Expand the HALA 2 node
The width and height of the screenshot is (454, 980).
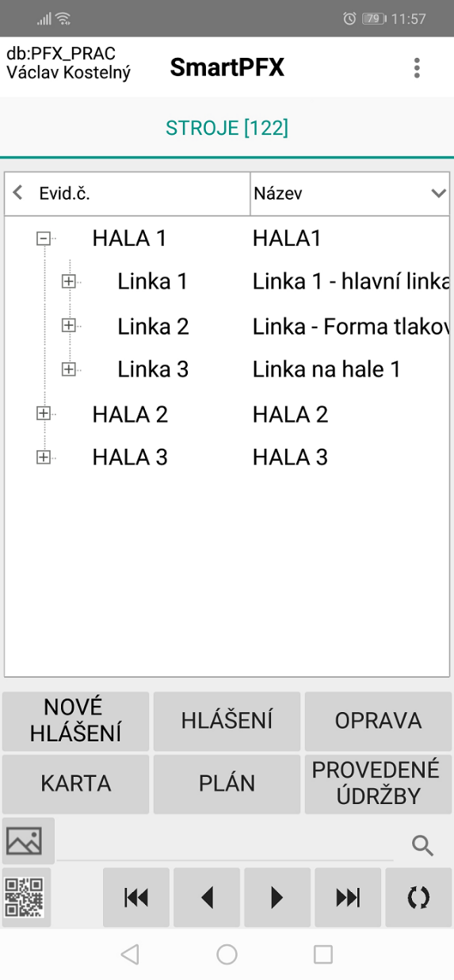pos(44,413)
